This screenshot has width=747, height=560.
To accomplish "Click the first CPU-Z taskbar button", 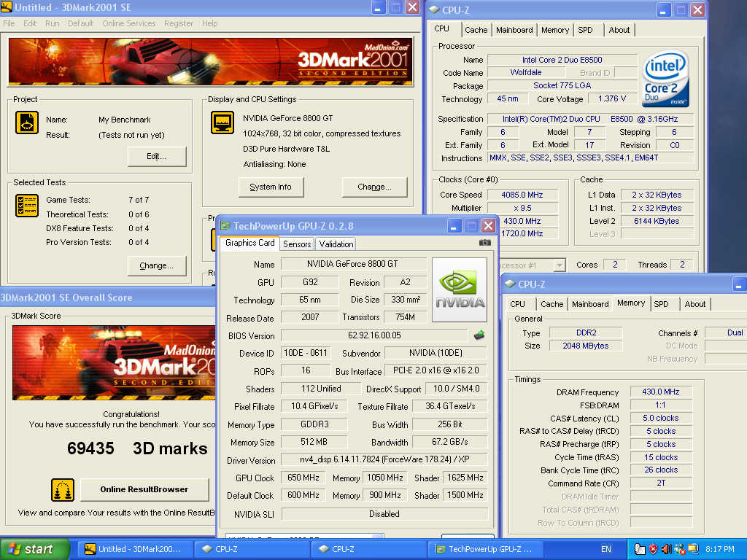I will (x=252, y=549).
